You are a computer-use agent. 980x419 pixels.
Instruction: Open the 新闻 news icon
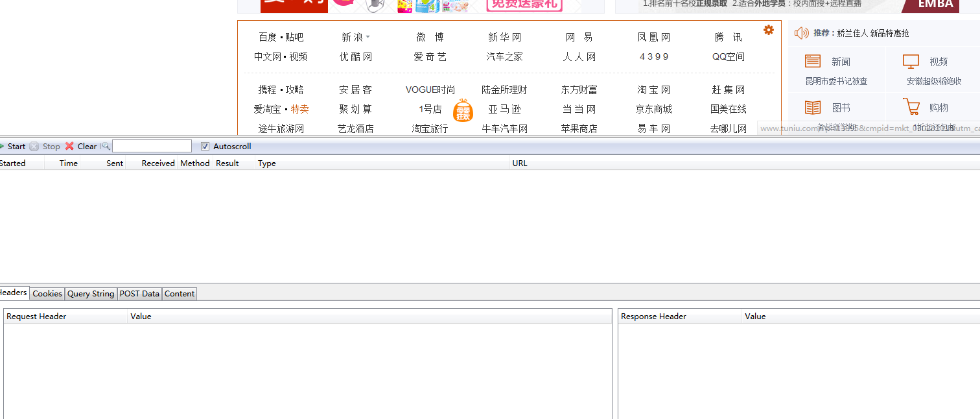[x=813, y=62]
